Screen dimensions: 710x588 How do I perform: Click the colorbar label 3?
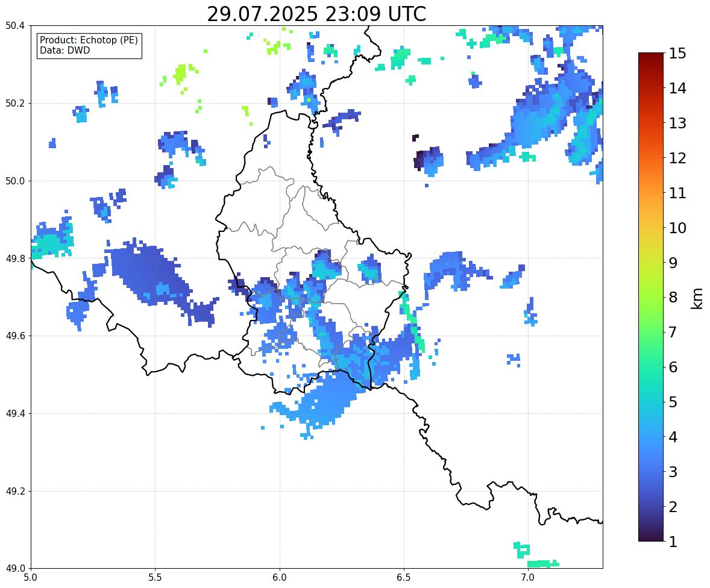tap(673, 472)
